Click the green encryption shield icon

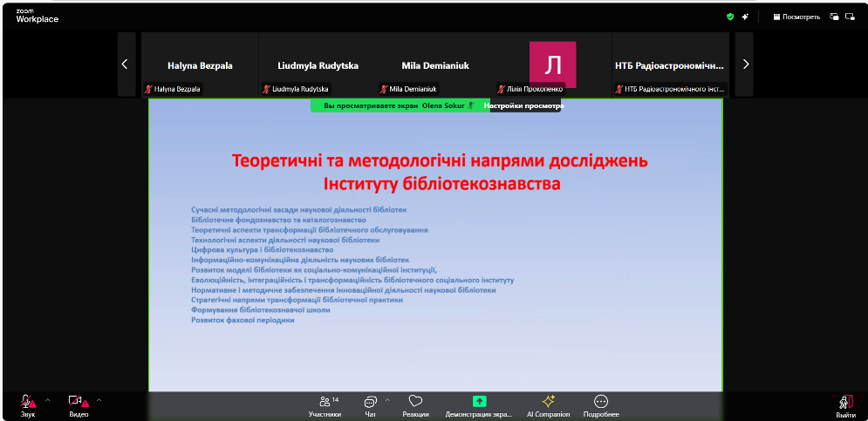coord(730,16)
